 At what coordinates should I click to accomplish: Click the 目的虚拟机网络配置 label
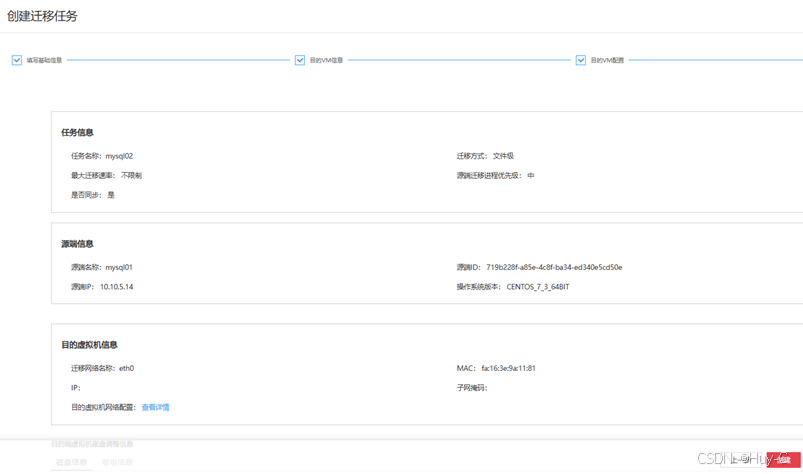[103, 407]
